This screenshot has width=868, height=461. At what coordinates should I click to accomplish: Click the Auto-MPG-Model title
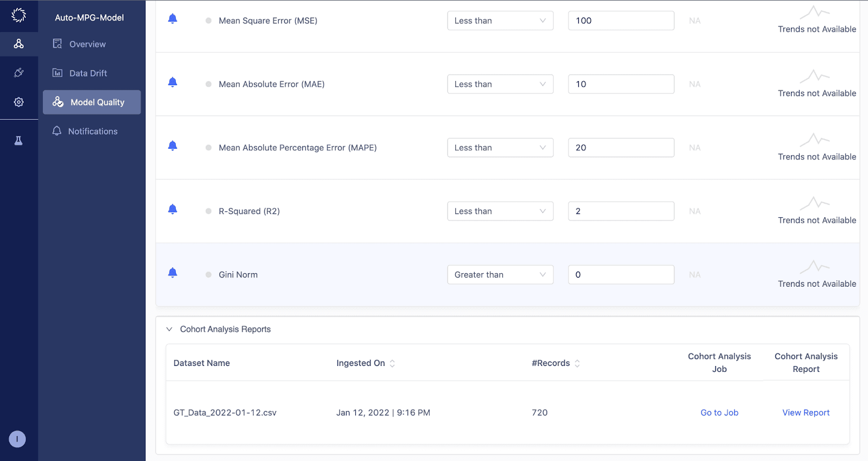pyautogui.click(x=90, y=17)
